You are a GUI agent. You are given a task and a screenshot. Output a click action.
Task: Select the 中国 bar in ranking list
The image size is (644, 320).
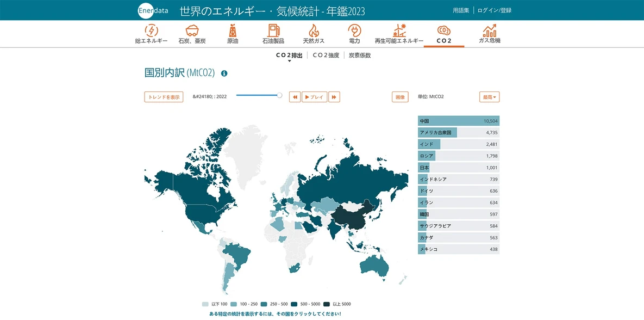(458, 121)
